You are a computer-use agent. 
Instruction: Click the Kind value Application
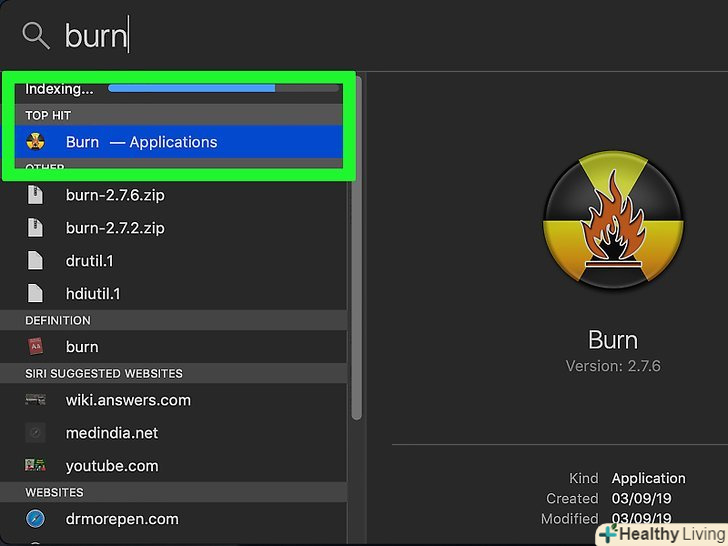pyautogui.click(x=648, y=478)
